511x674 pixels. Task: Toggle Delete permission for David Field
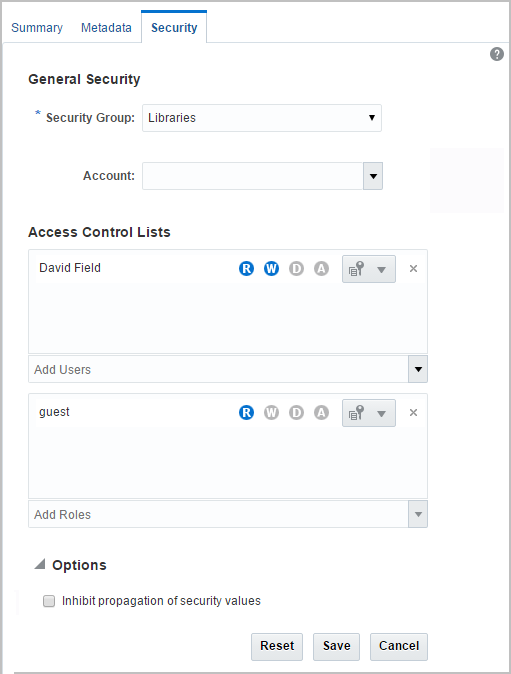(296, 269)
